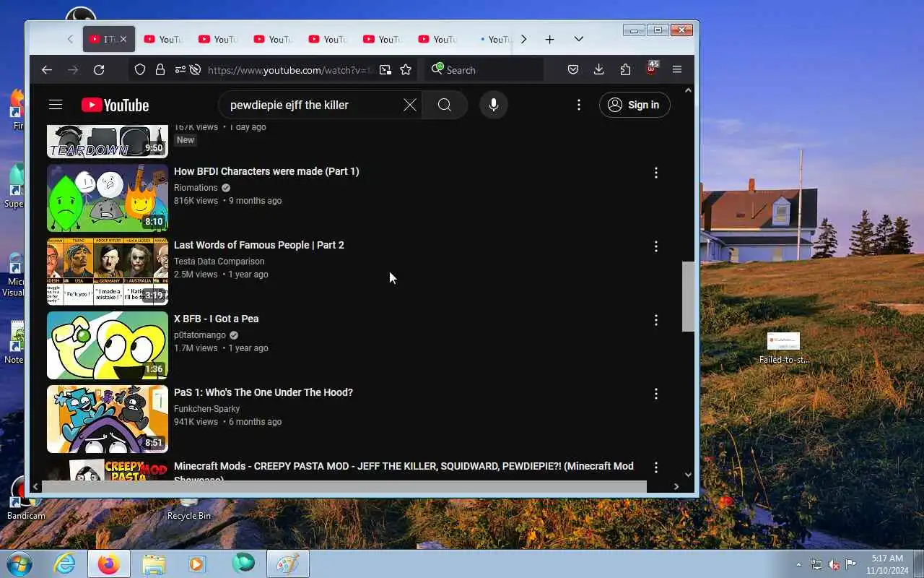Viewport: 924px width, 578px height.
Task: Open the Firefox application menu
Action: coord(677,69)
